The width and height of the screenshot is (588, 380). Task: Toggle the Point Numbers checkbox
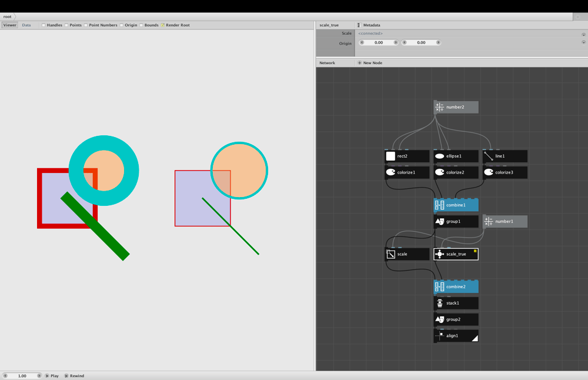click(86, 25)
